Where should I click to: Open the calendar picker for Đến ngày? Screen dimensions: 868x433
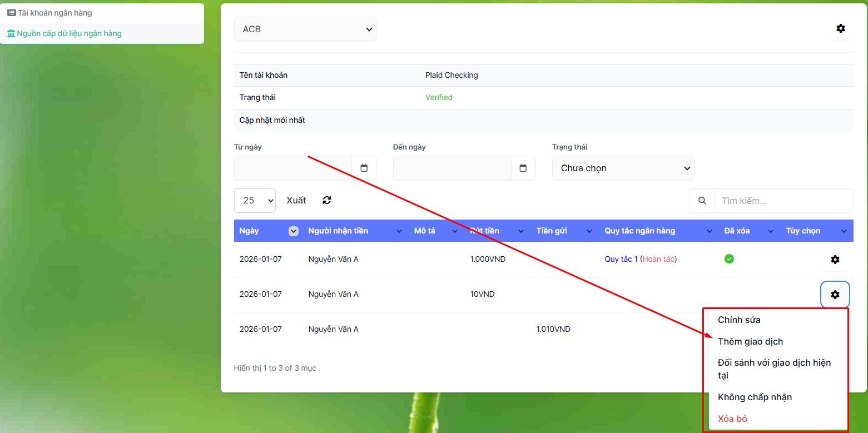point(523,168)
